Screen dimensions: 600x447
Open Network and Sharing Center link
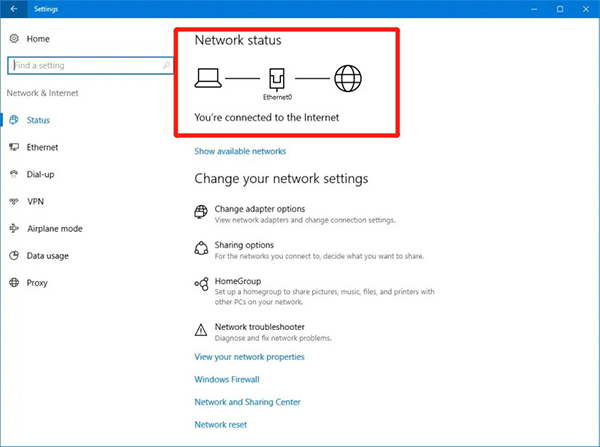point(247,402)
